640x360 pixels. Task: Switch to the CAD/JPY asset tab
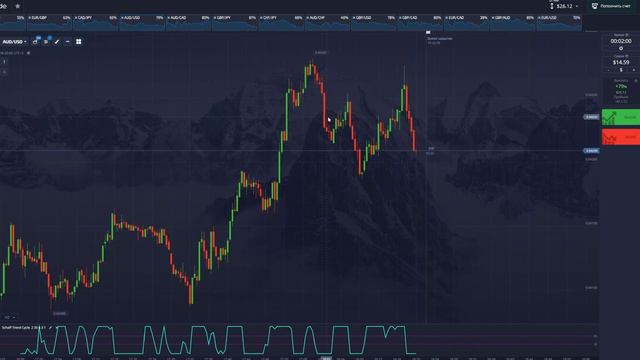coord(96,23)
